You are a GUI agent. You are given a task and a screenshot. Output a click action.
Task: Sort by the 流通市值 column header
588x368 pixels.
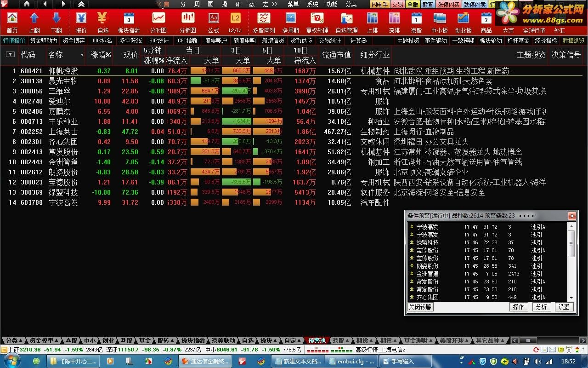(x=336, y=55)
